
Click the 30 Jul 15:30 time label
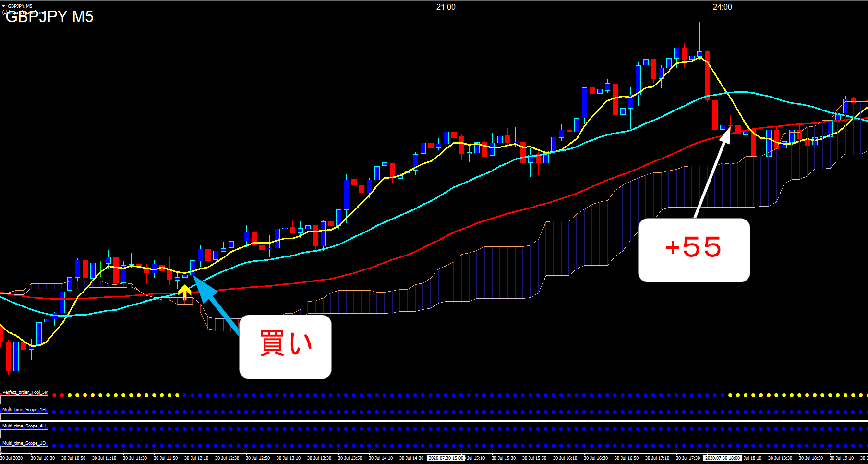click(x=504, y=458)
